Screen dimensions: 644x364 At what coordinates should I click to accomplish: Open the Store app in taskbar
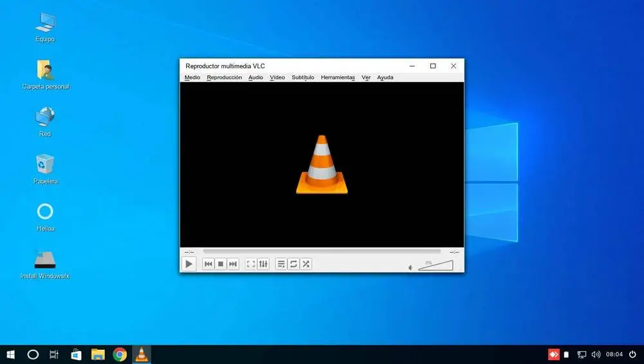coord(77,354)
